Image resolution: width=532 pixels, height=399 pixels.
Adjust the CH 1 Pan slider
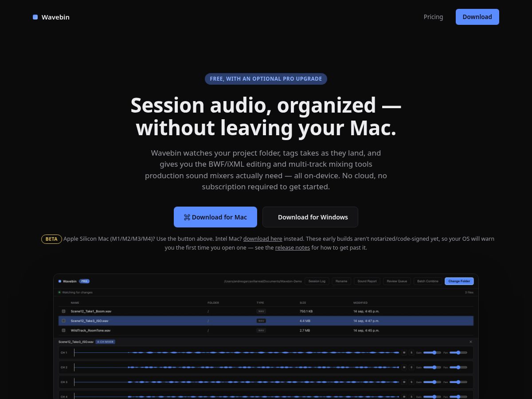(x=458, y=353)
